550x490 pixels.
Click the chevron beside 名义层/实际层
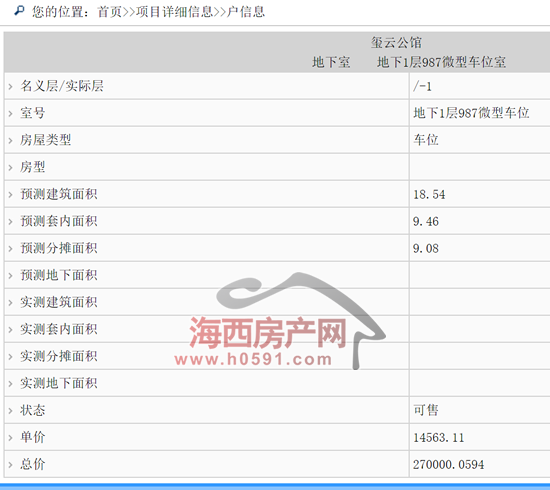11,86
